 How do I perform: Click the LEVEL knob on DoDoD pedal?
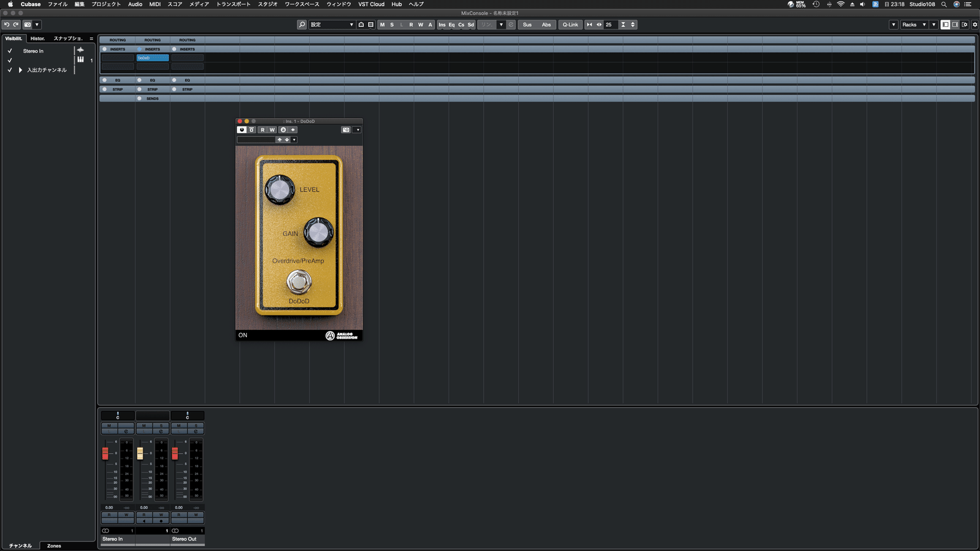point(280,189)
